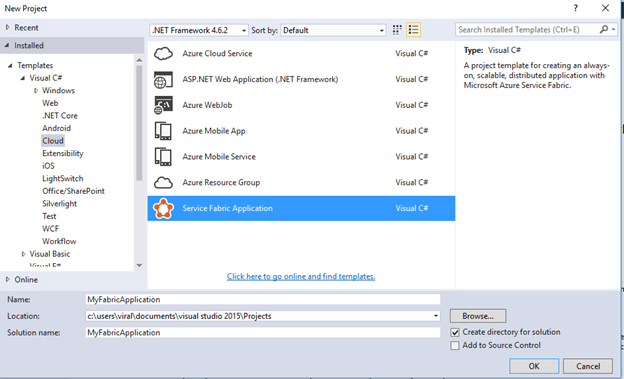The width and height of the screenshot is (624, 379).
Task: Open the .NET Framework 4.6.2 dropdown
Action: click(199, 30)
